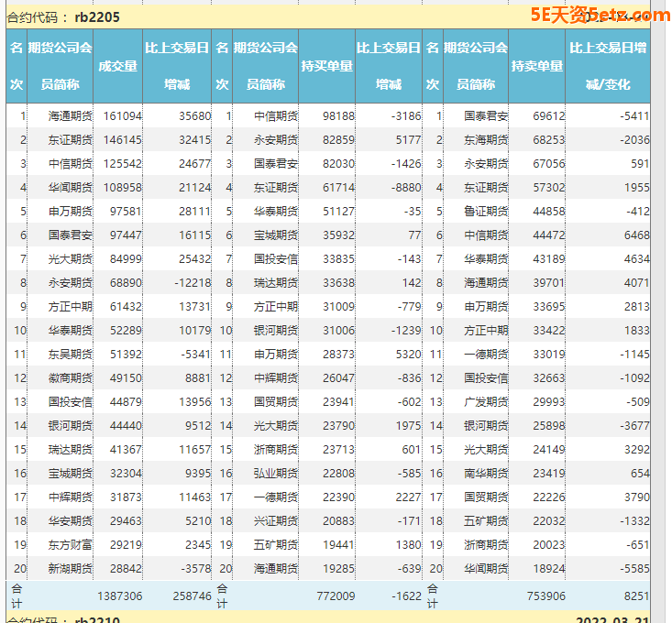This screenshot has height=623, width=672.
Task: Click the 5E天资 watermark logo
Action: click(600, 15)
